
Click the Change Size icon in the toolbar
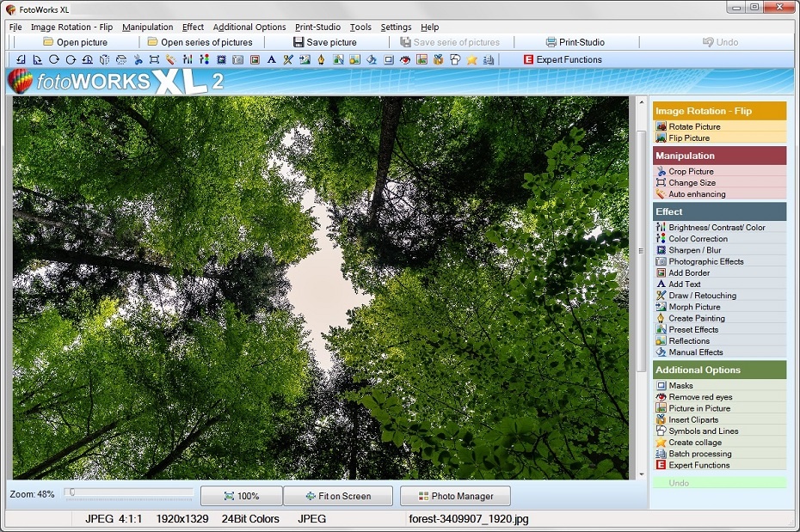tap(154, 59)
